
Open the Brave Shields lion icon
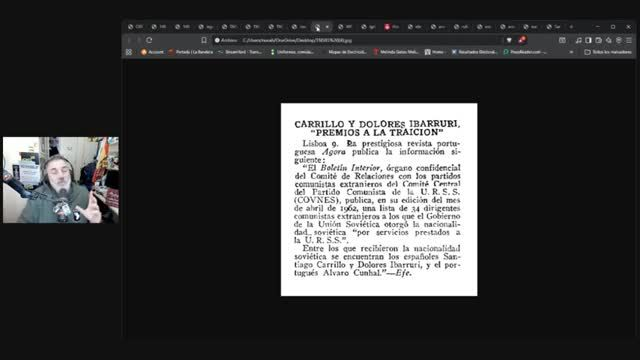509,40
